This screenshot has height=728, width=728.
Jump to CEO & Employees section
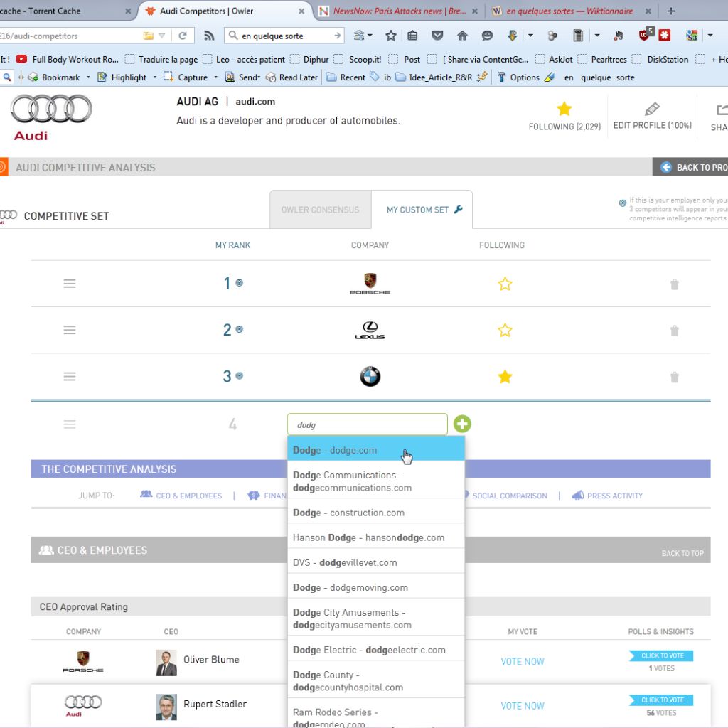coord(181,496)
